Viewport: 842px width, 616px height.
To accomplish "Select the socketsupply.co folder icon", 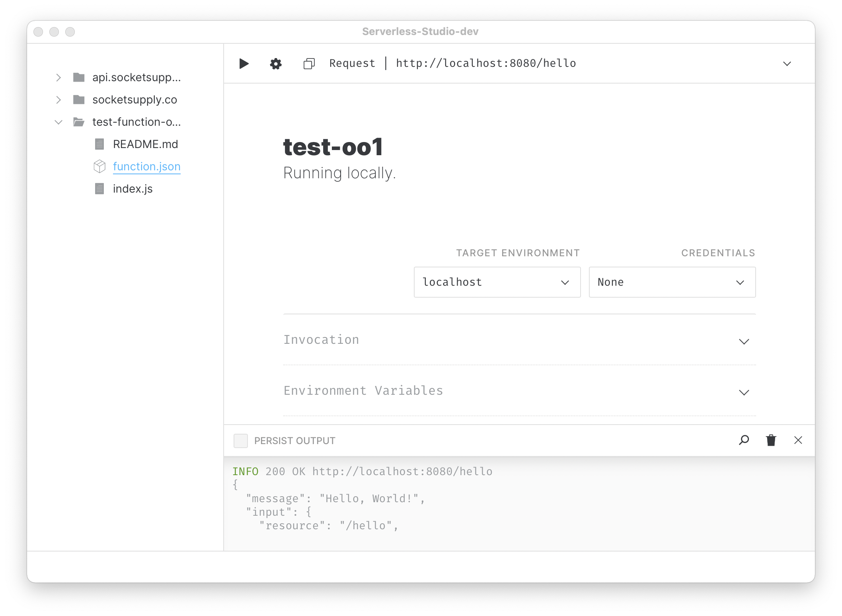I will tap(79, 99).
